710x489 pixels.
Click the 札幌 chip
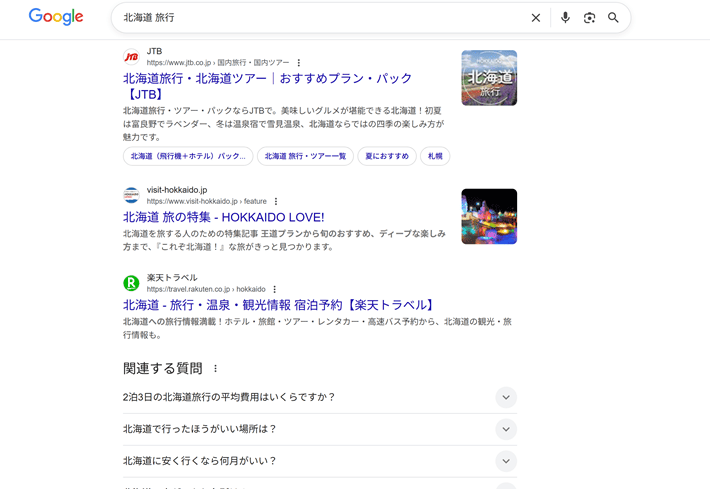435,156
